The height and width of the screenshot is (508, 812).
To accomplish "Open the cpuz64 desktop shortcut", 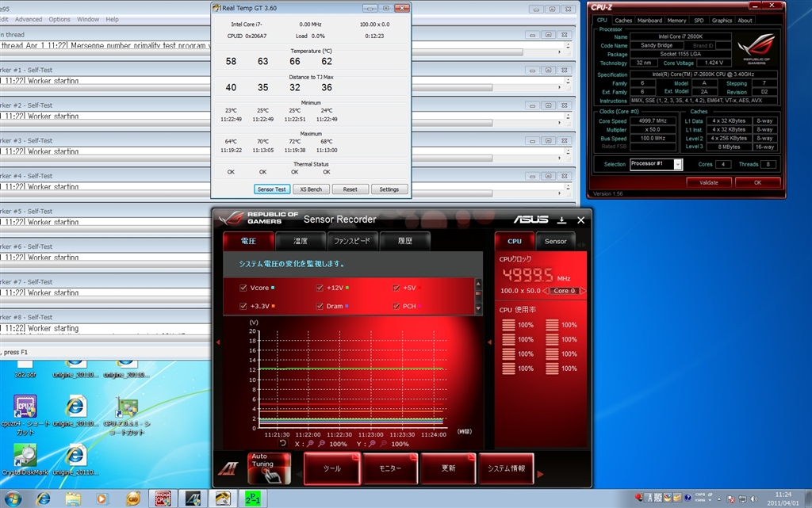I will (x=25, y=406).
